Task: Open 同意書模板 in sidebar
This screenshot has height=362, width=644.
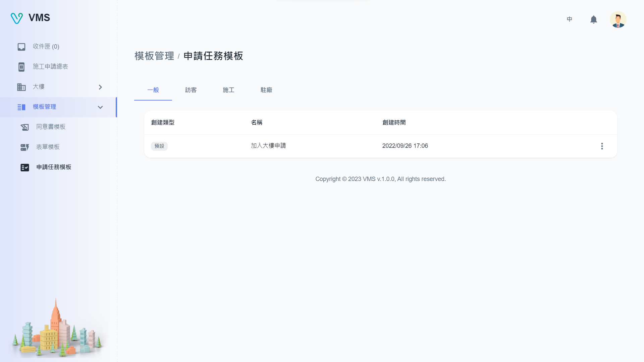Action: point(51,127)
